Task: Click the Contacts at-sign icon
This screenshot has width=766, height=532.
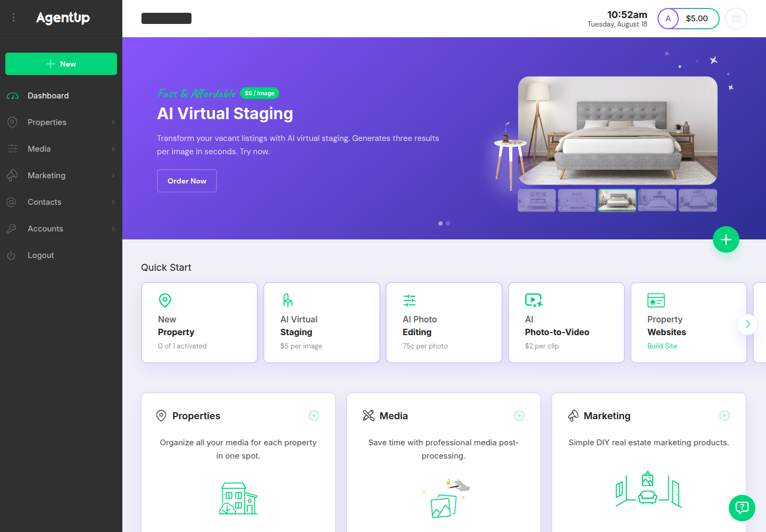Action: click(12, 202)
